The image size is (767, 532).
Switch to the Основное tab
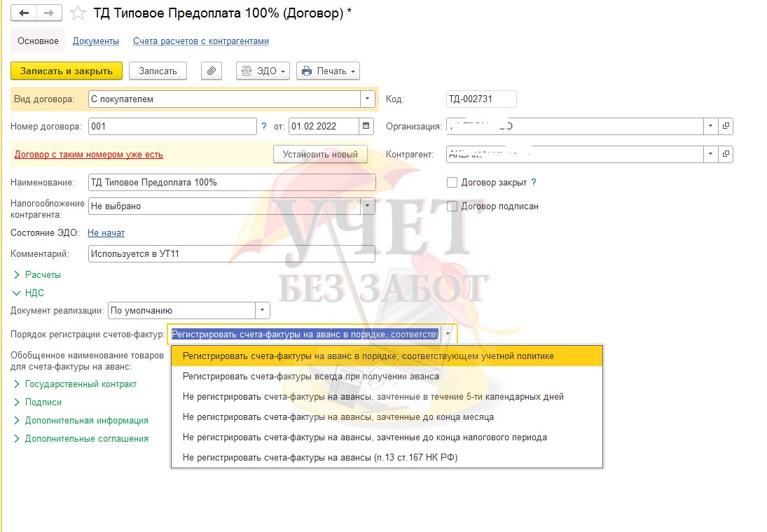coord(38,41)
